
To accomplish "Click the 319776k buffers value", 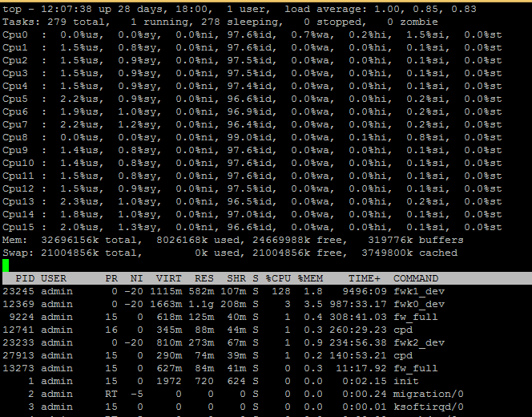I will [390, 240].
